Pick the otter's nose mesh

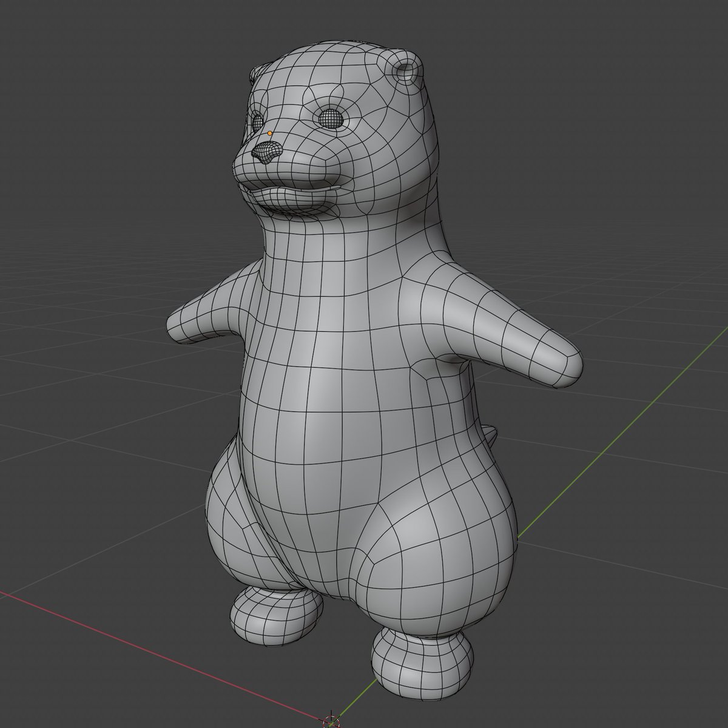point(267,153)
